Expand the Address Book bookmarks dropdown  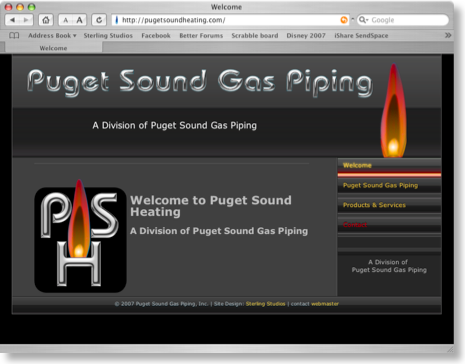52,35
